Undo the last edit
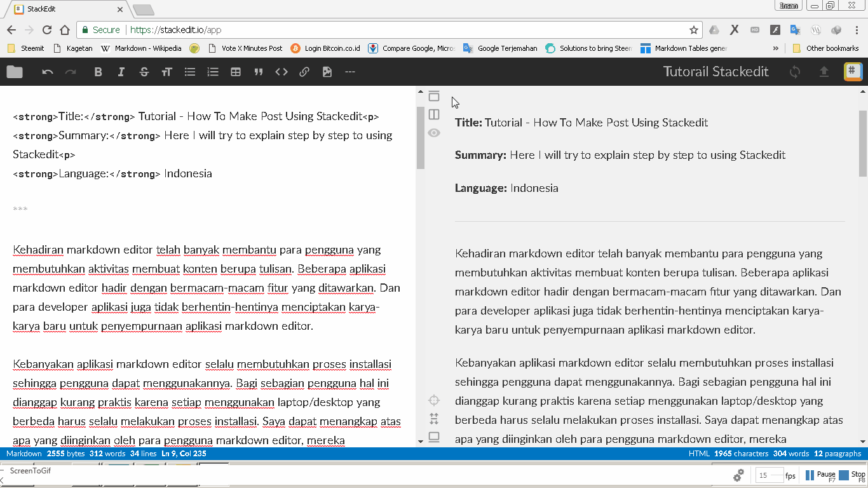The height and width of the screenshot is (488, 868). (48, 72)
